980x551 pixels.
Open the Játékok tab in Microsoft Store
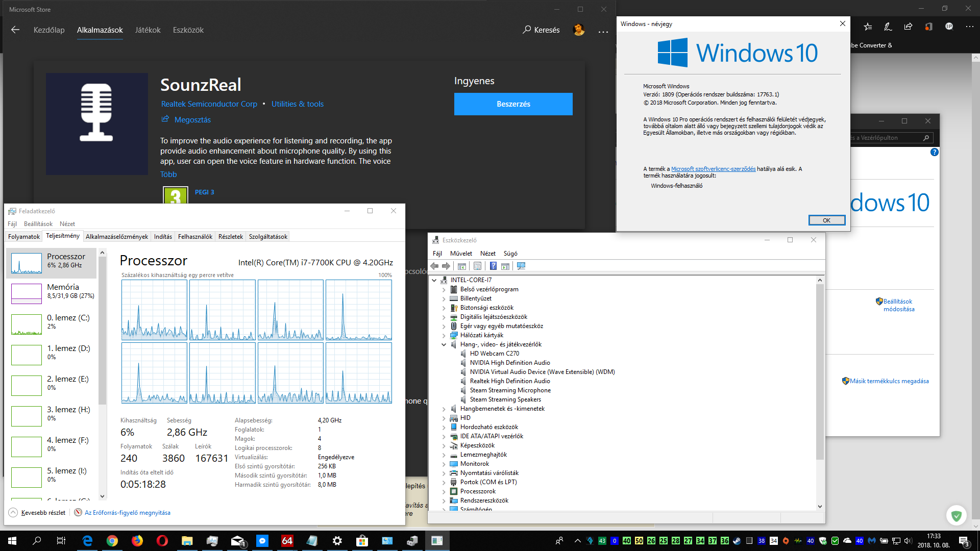148,30
